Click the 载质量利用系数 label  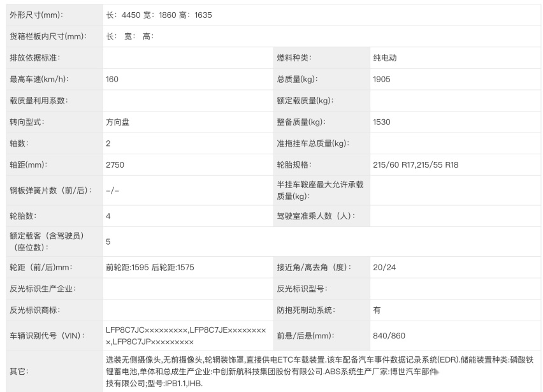click(x=39, y=101)
